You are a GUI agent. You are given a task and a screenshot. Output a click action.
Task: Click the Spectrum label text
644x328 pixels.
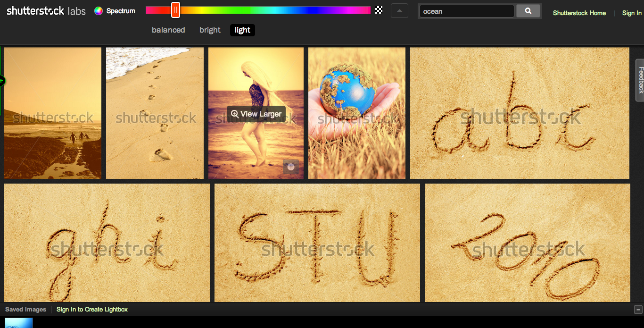(121, 11)
